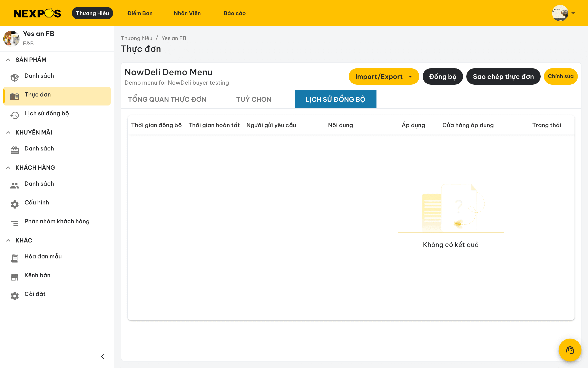Click the Người gửi yêu cầu column header

pos(271,125)
